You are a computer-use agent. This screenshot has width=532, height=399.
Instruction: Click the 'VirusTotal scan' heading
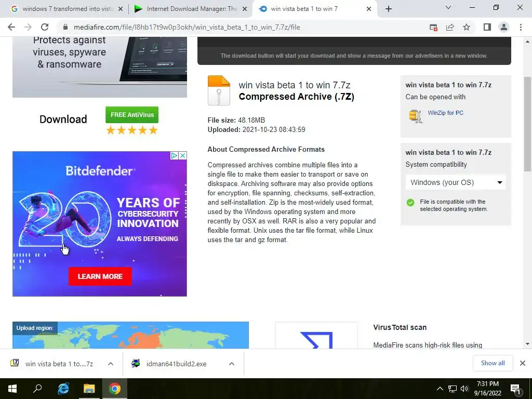(x=400, y=327)
